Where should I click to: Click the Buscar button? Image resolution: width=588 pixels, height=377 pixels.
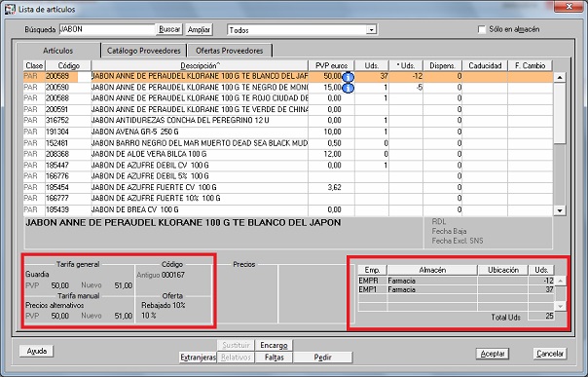[x=169, y=29]
